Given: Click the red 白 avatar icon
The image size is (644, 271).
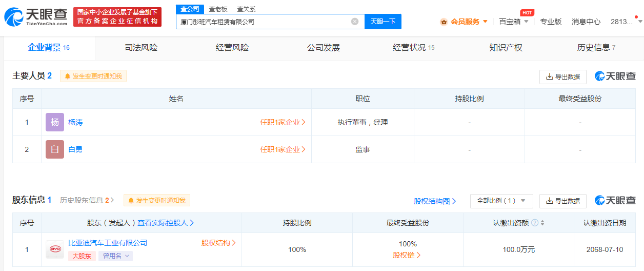Looking at the screenshot, I should pyautogui.click(x=55, y=149).
